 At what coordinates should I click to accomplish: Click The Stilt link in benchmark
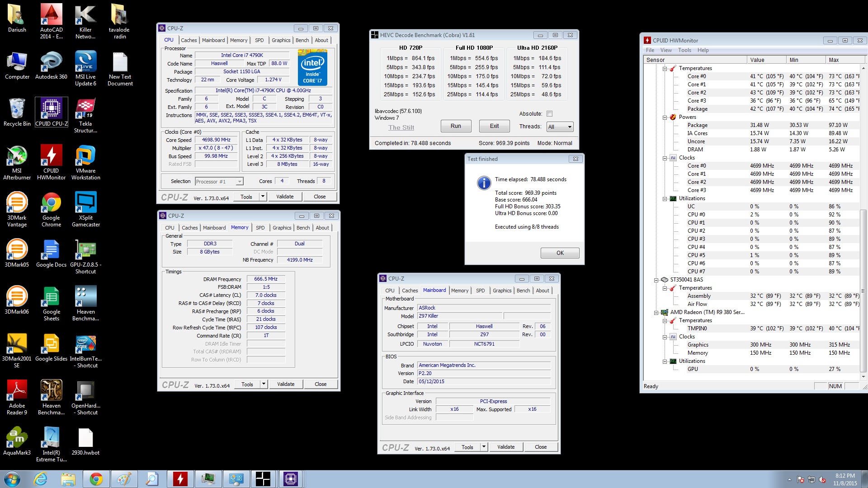point(401,128)
